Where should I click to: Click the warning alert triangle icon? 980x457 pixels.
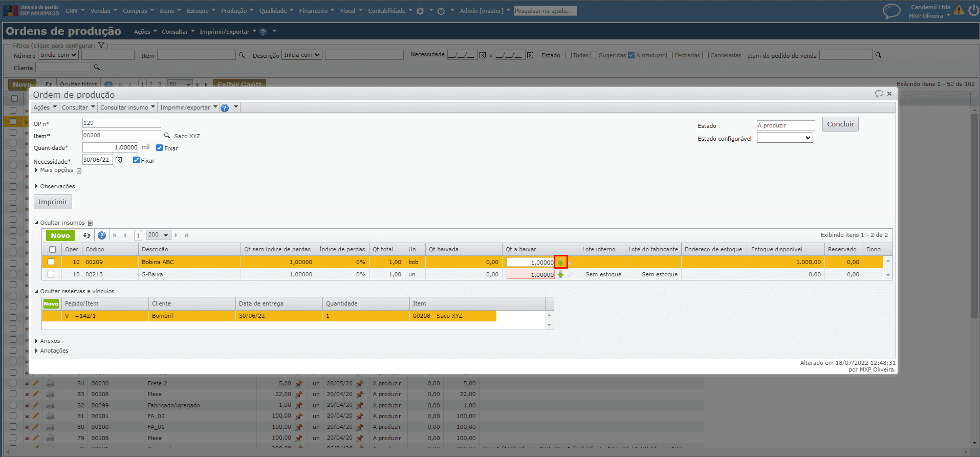point(959,10)
